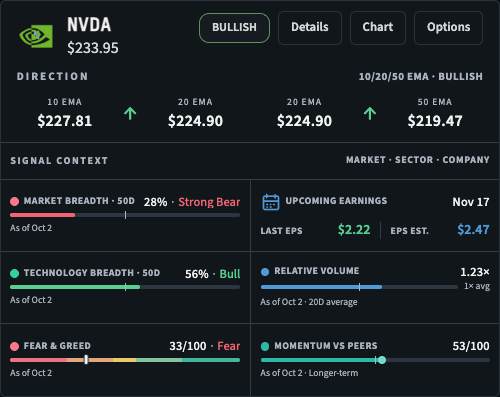Screen dimensions: 500x397
Task: Click 'As of Oct 2 · 20D average' text
Action: (309, 302)
